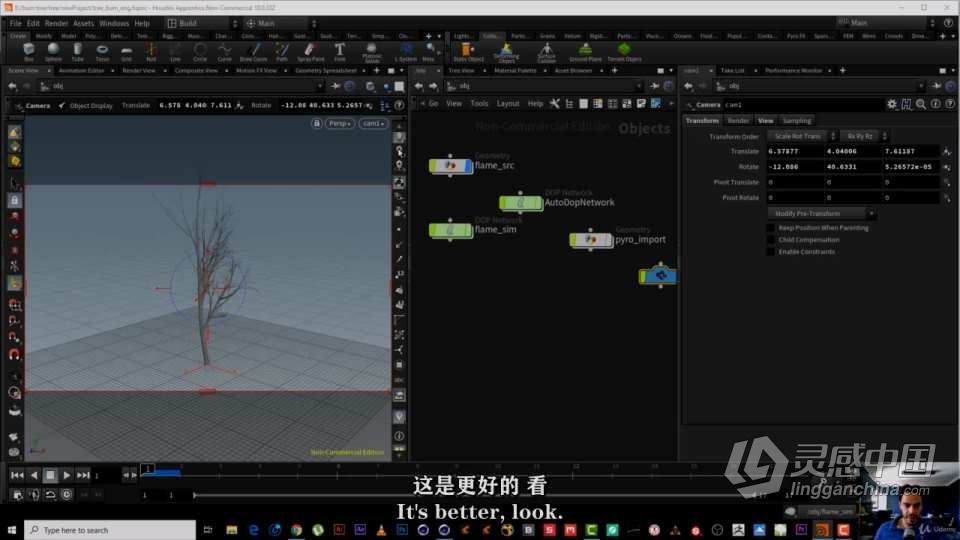Open Chrome from the taskbar
The image size is (960, 540).
point(296,530)
